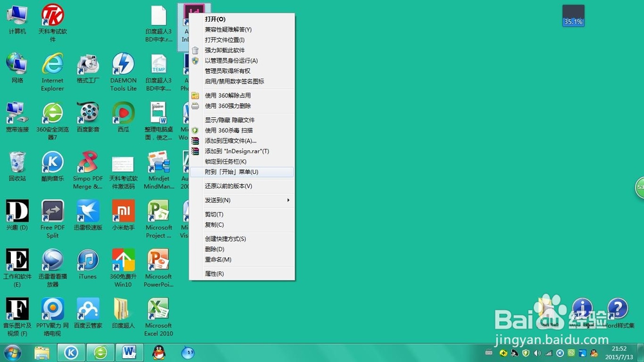The width and height of the screenshot is (644, 362).
Task: Click the 35.1% memory widget
Action: (x=573, y=15)
